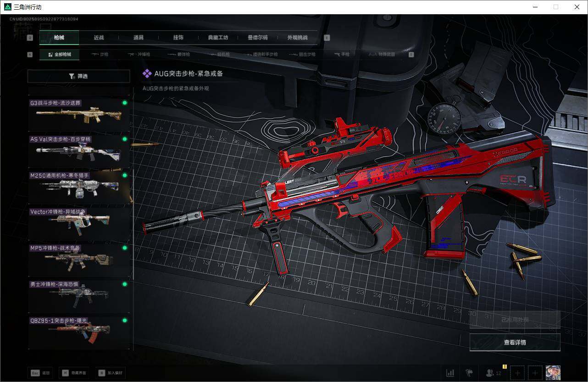This screenshot has height=382, width=588.
Task: Click the second plus squad slot
Action: pos(535,373)
